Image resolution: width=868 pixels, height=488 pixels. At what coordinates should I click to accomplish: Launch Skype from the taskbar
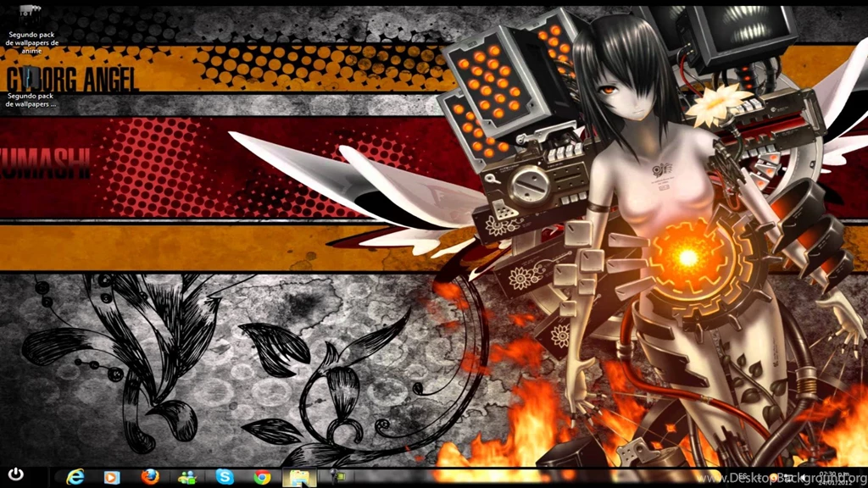click(224, 476)
